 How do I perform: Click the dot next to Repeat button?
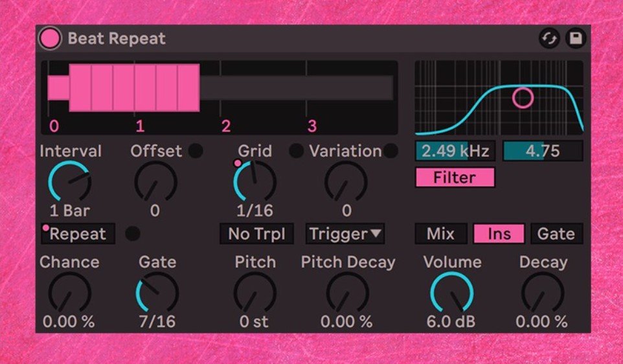pos(133,234)
